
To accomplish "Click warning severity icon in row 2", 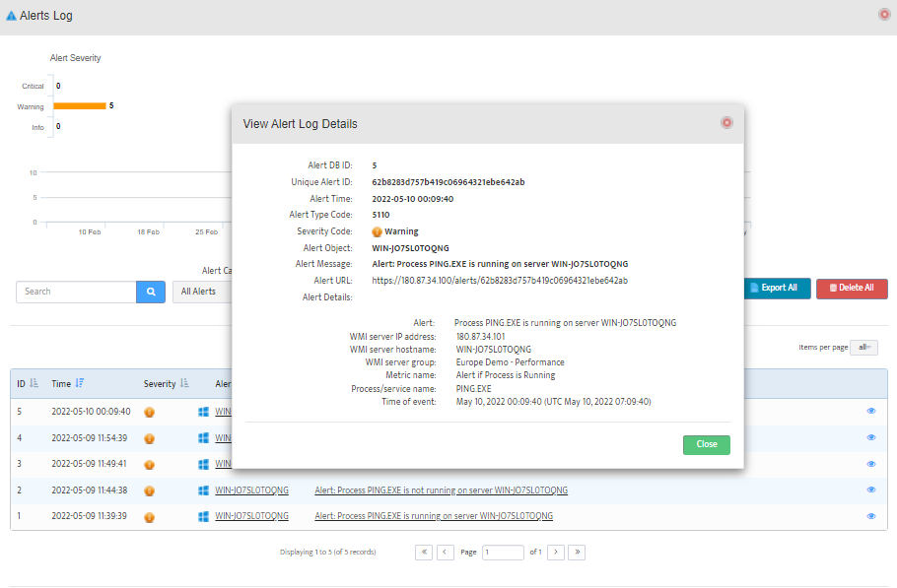I will [x=149, y=490].
